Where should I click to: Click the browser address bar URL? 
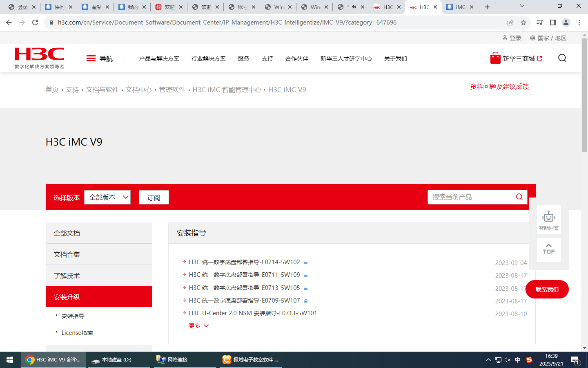point(227,22)
